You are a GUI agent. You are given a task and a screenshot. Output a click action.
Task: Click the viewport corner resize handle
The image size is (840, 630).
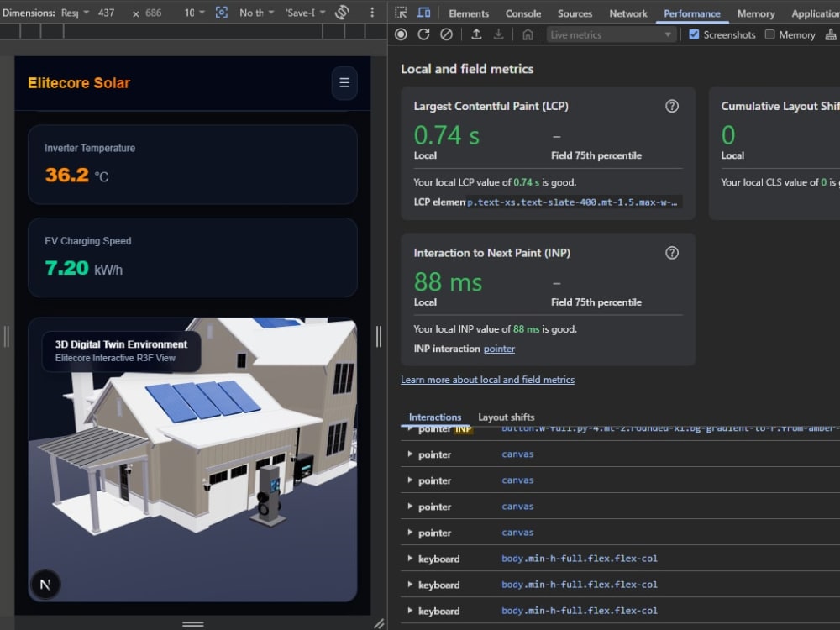(379, 623)
